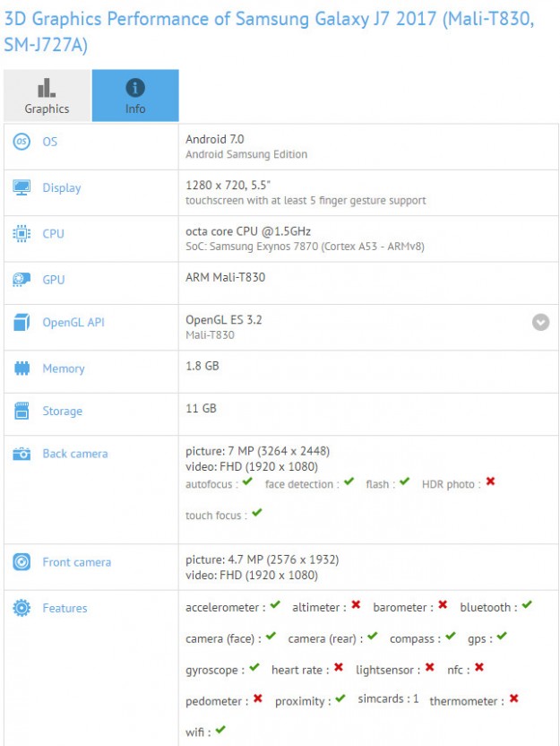Screen dimensions: 560x746
Task: Open the Back camera link
Action: (74, 454)
